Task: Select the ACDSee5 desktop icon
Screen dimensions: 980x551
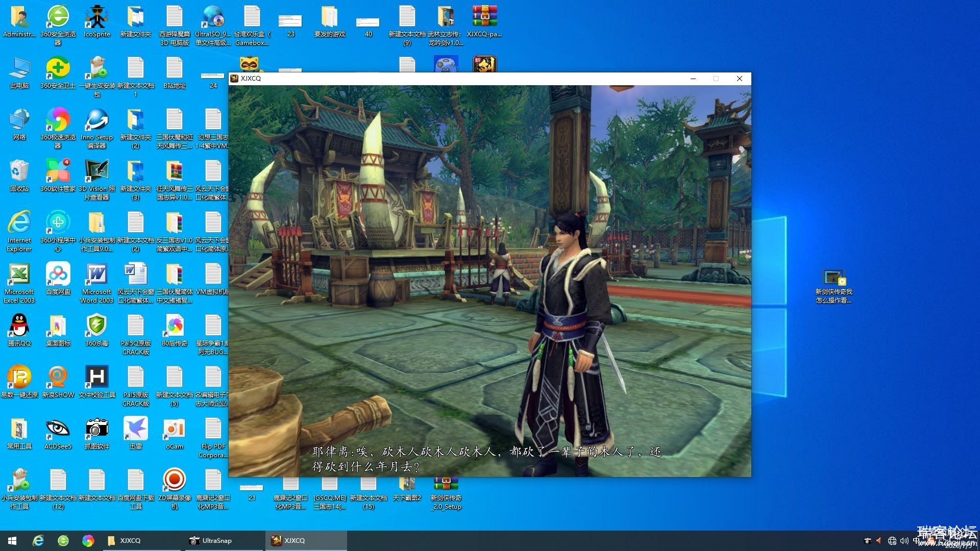Action: 58,434
